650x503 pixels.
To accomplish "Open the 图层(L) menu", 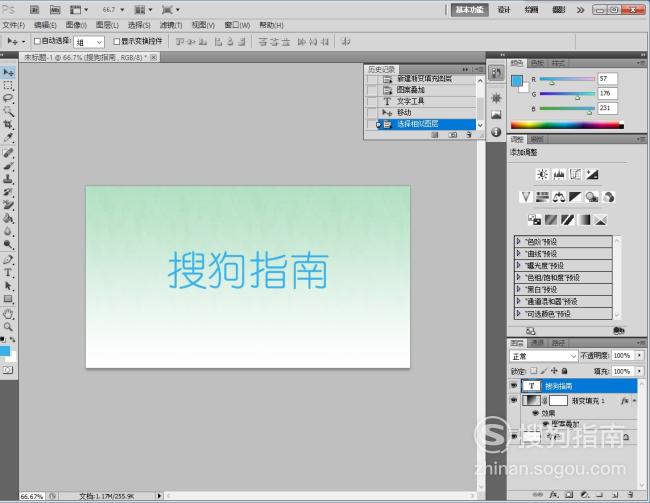I will [107, 25].
